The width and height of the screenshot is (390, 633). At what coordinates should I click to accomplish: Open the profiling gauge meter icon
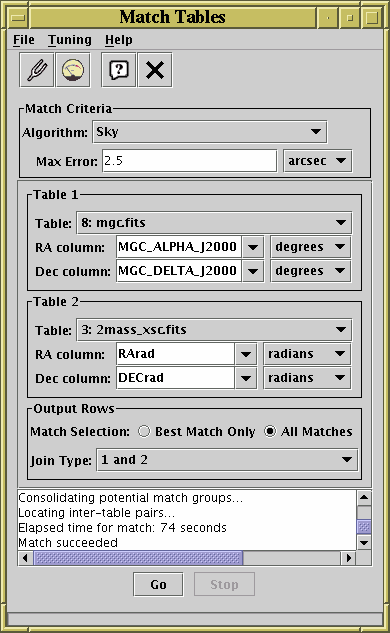pyautogui.click(x=73, y=70)
